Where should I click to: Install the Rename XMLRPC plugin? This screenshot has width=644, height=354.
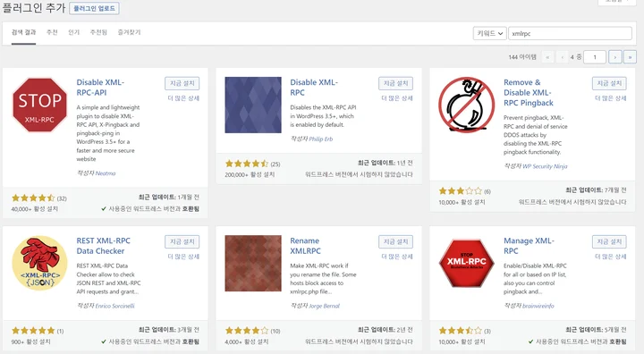pyautogui.click(x=395, y=241)
